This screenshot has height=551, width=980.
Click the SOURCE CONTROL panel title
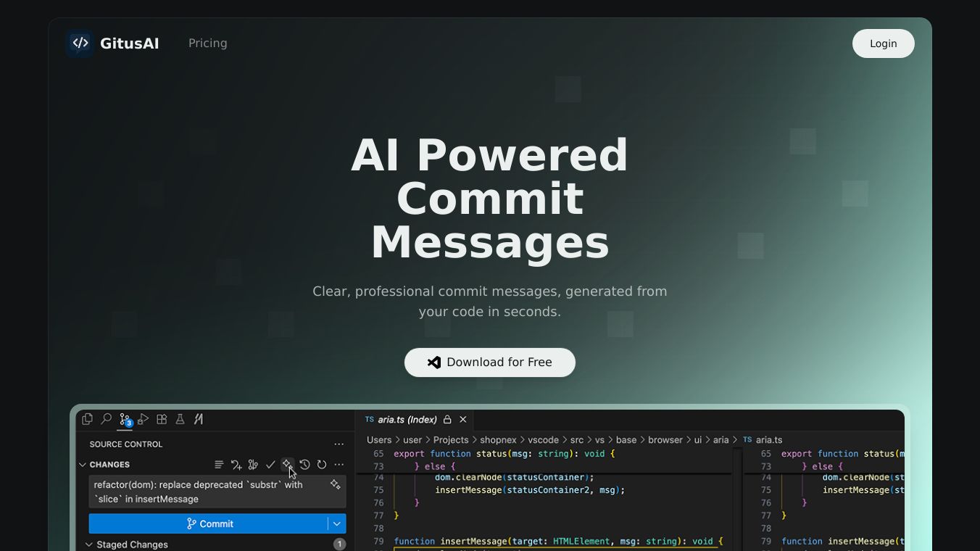point(126,444)
